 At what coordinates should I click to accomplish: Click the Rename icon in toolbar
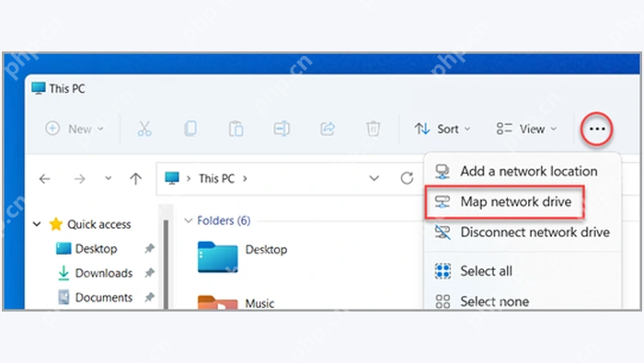[282, 129]
